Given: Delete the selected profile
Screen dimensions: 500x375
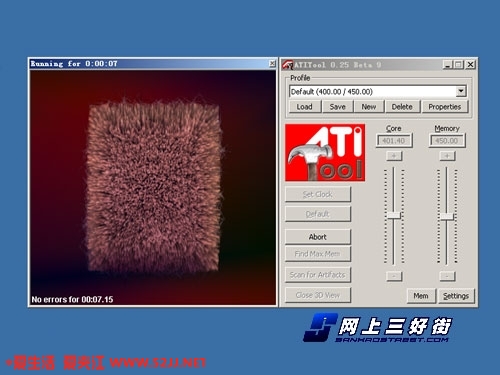Looking at the screenshot, I should [402, 107].
